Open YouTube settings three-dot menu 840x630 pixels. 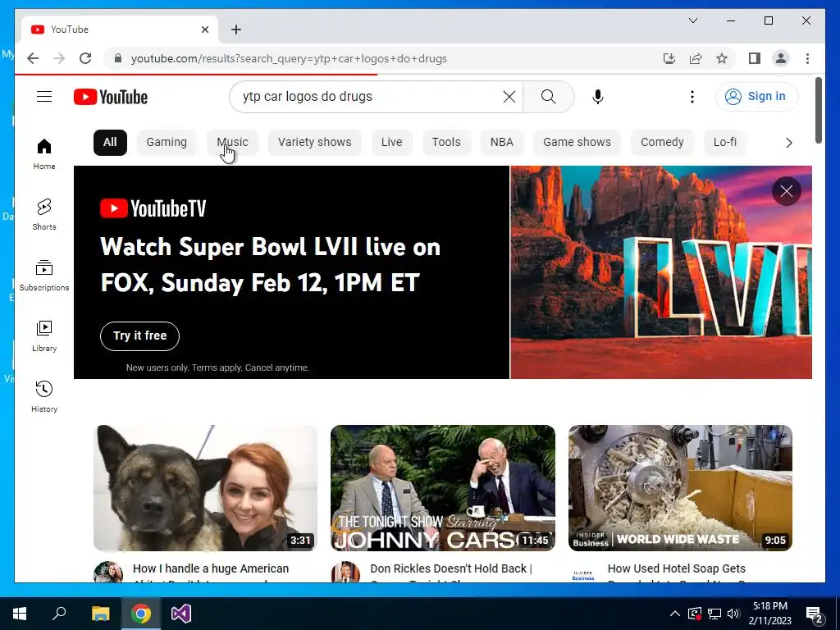pos(692,97)
